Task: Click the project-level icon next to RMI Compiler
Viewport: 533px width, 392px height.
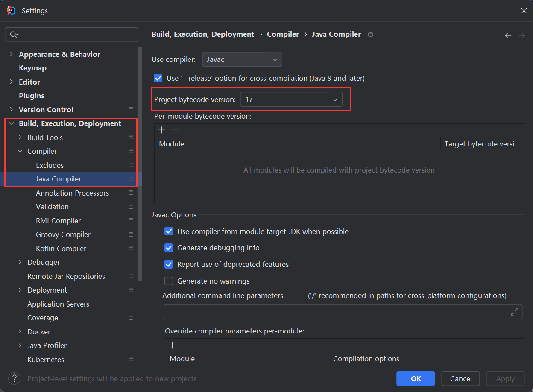Action: tap(131, 221)
